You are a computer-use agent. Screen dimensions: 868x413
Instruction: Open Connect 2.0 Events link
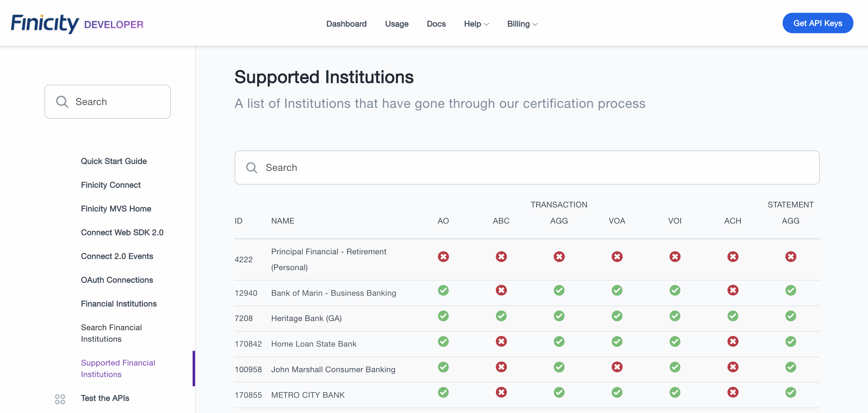pyautogui.click(x=117, y=256)
